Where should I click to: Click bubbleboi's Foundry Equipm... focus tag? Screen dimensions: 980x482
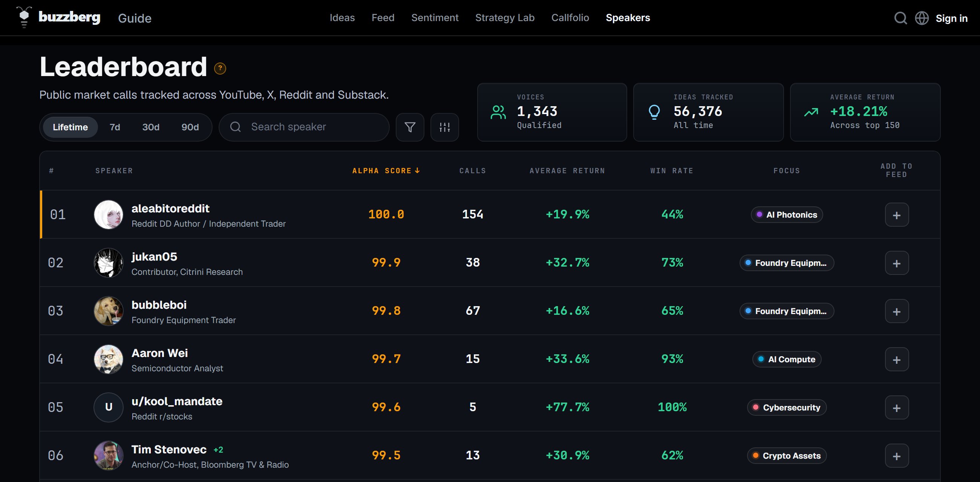click(x=787, y=311)
